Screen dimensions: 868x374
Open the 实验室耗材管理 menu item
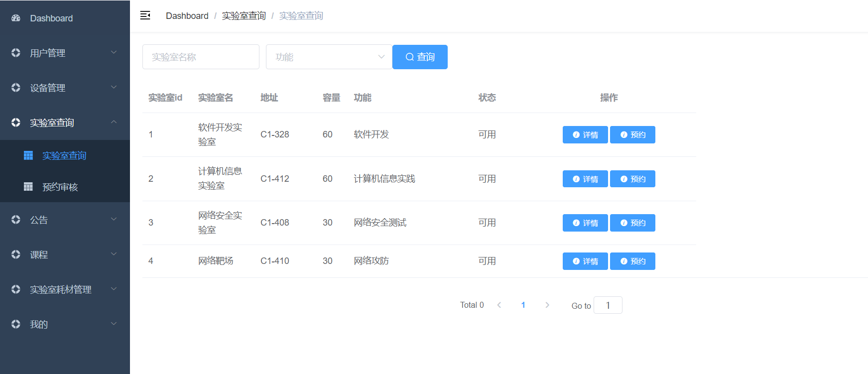coord(65,289)
